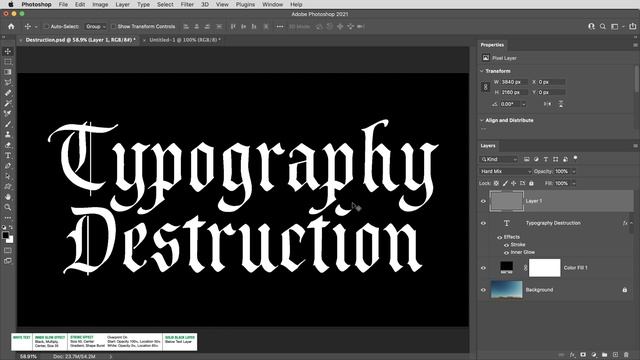Click three-dots more align options icon
Viewport: 640px width, 360px height.
pos(280,27)
